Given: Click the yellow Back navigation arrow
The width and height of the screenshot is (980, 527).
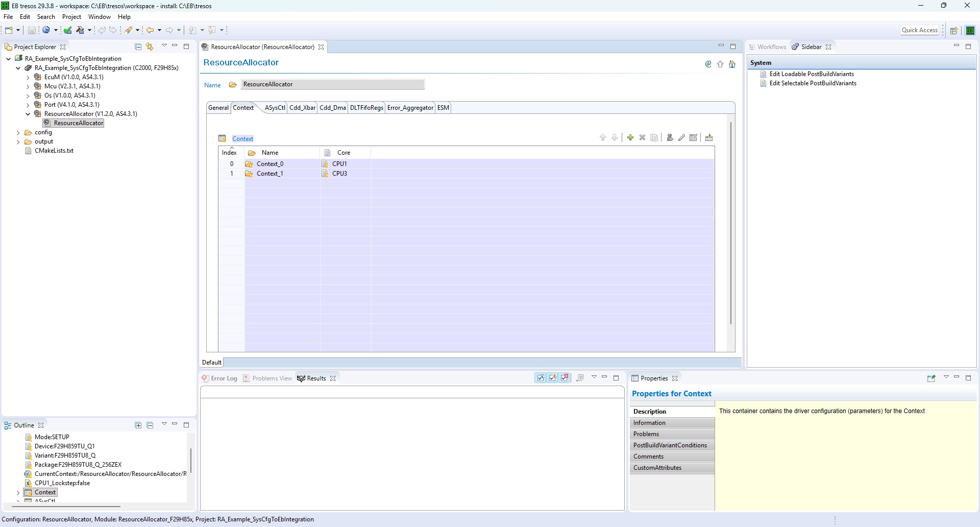Looking at the screenshot, I should coord(150,30).
